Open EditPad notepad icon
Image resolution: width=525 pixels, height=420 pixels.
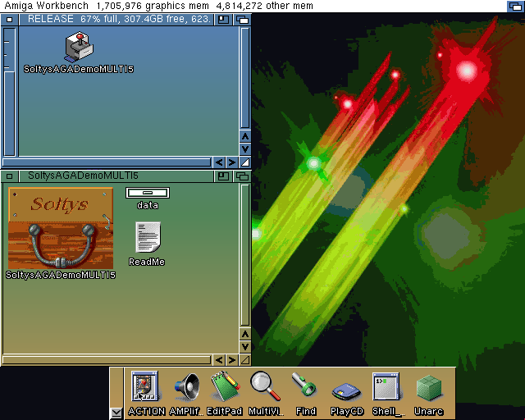[225, 386]
